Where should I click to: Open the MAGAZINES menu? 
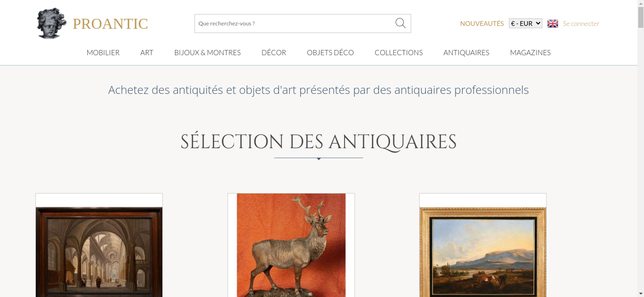(x=530, y=52)
